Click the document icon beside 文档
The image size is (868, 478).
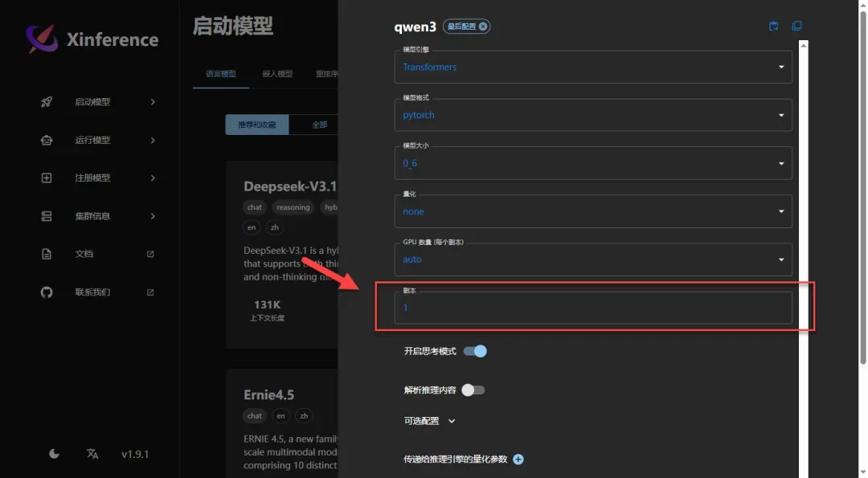[x=47, y=254]
